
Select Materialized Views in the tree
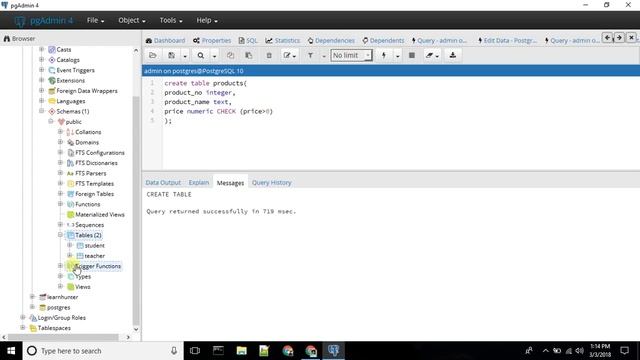(x=100, y=214)
